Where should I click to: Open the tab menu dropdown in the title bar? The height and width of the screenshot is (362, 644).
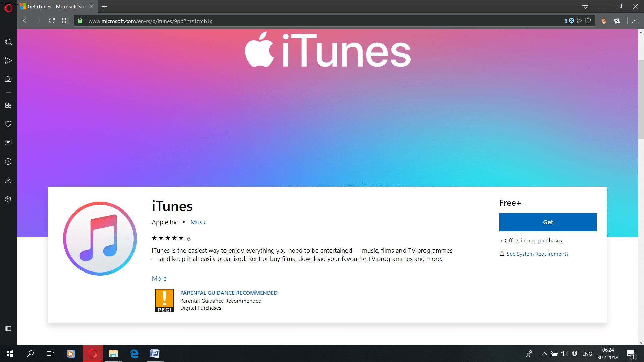click(585, 6)
